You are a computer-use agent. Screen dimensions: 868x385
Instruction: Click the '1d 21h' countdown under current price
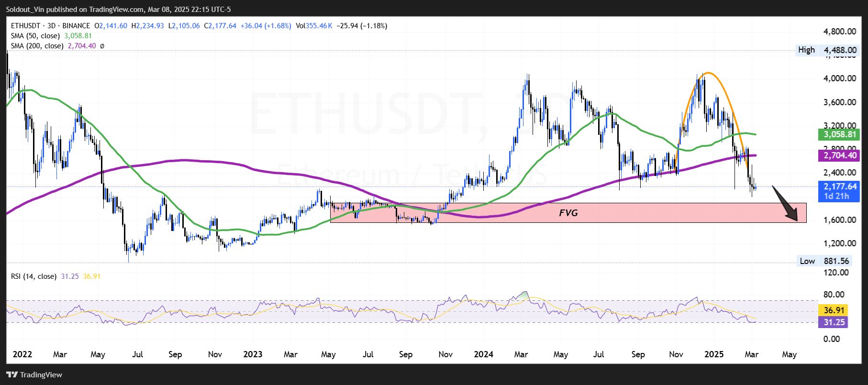[836, 197]
